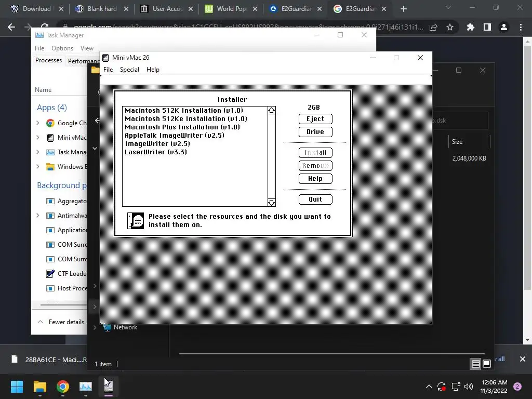The width and height of the screenshot is (532, 399).
Task: Click the Mini vMac title bar icon
Action: point(106,58)
